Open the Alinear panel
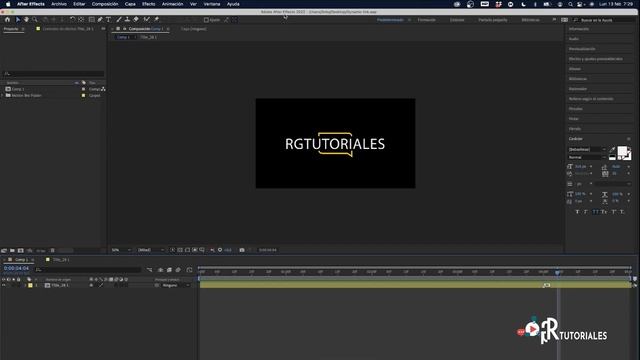 [x=575, y=69]
